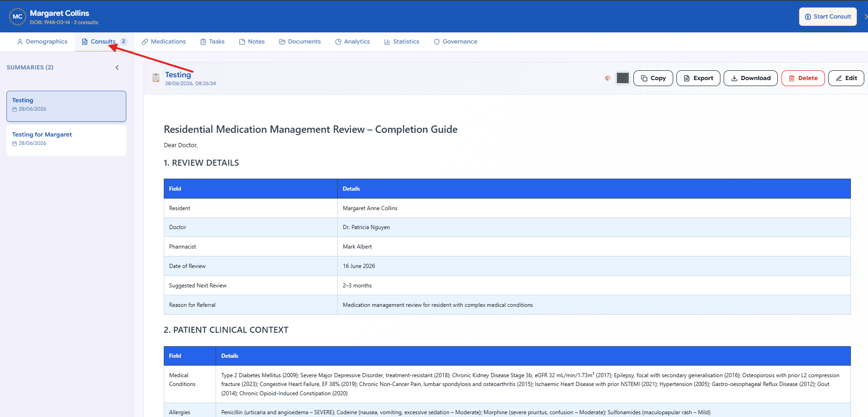Click the Allergies field cell
The image size is (868, 417).
(190, 410)
